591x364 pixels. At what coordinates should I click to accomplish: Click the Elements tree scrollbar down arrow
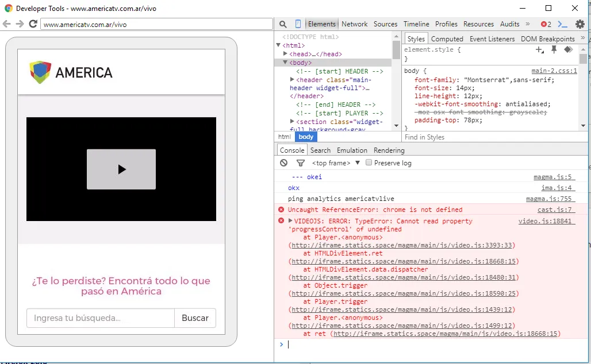(396, 125)
